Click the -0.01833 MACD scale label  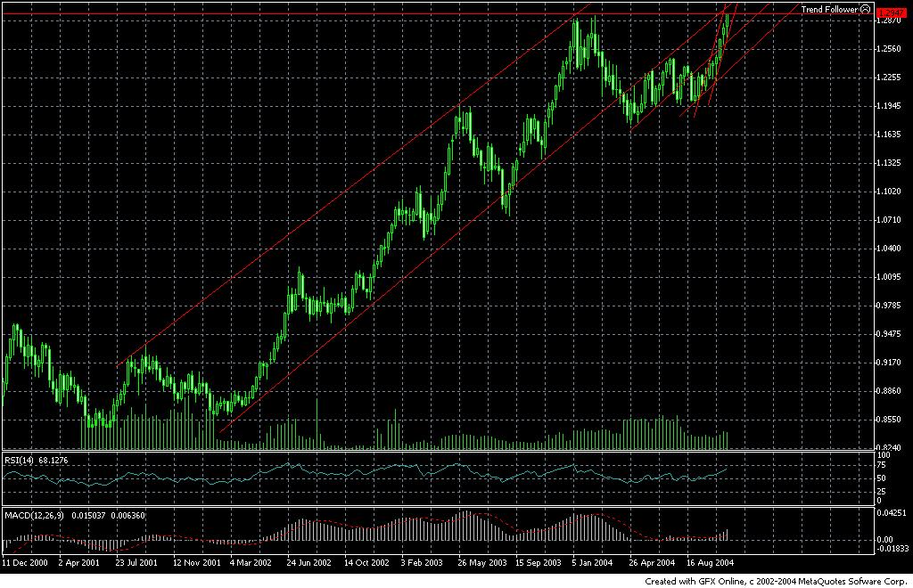click(892, 549)
